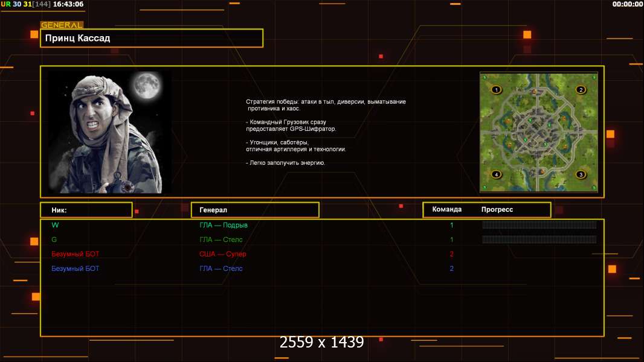Viewport: 644px width, 362px height.
Task: Click team number 1 for player G
Action: click(x=451, y=240)
